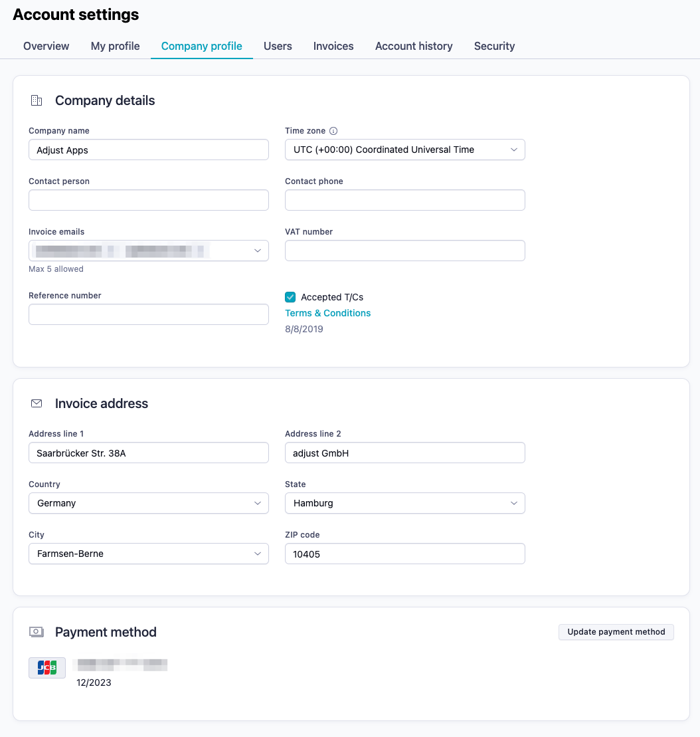The height and width of the screenshot is (737, 700).
Task: Click the Update payment method button
Action: 615,632
